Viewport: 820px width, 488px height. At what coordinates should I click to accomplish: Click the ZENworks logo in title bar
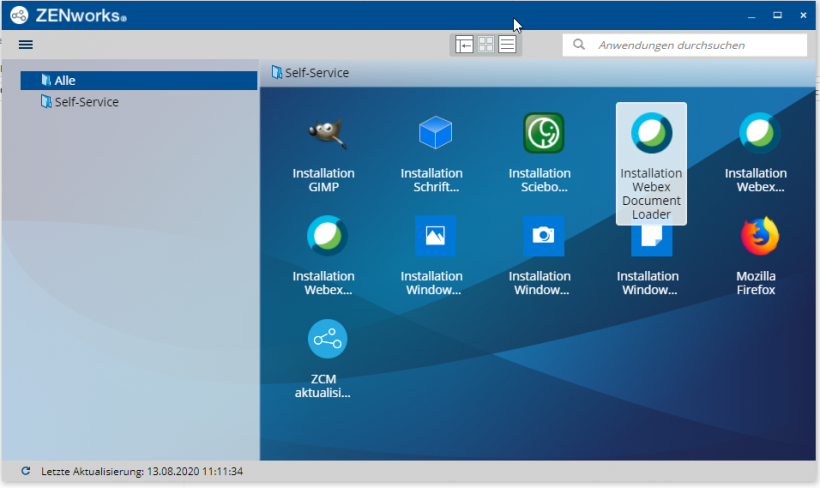[x=19, y=15]
